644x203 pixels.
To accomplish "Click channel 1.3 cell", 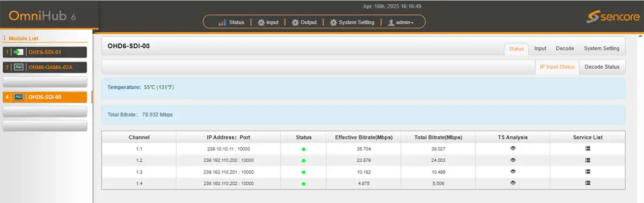I will pyautogui.click(x=139, y=172).
